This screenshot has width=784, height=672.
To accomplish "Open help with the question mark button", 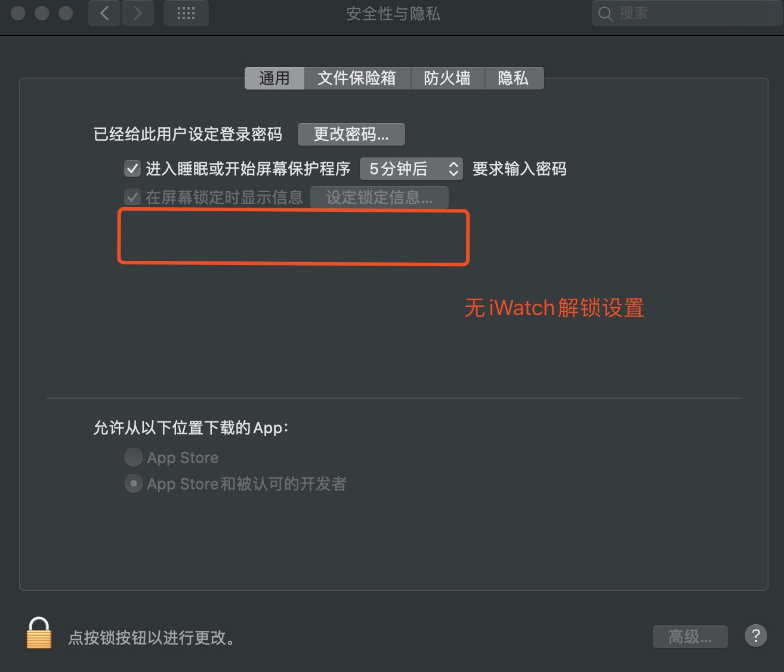I will coord(755,636).
